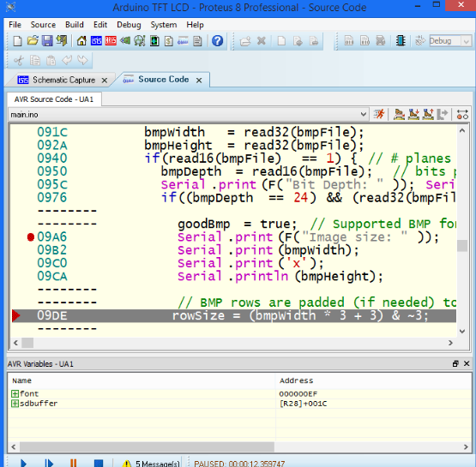Image resolution: width=476 pixels, height=467 pixels.
Task: Click the code editor horizontal scroll thumb
Action: click(x=27, y=343)
